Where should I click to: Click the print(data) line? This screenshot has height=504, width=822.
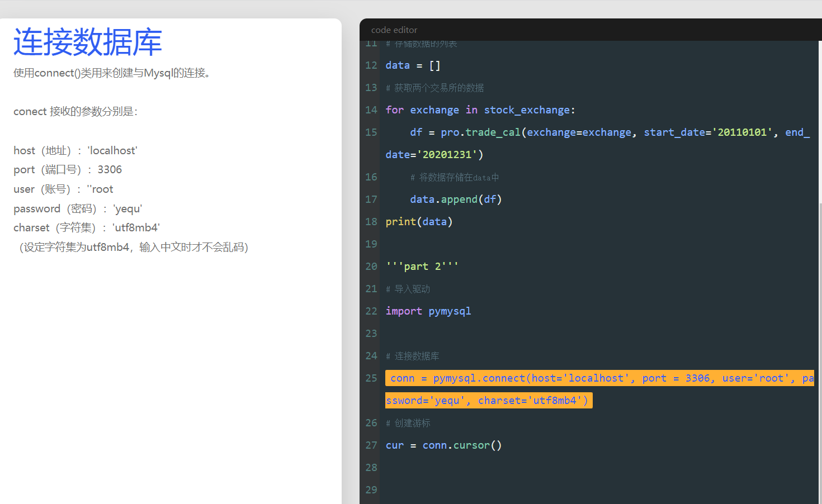(419, 222)
